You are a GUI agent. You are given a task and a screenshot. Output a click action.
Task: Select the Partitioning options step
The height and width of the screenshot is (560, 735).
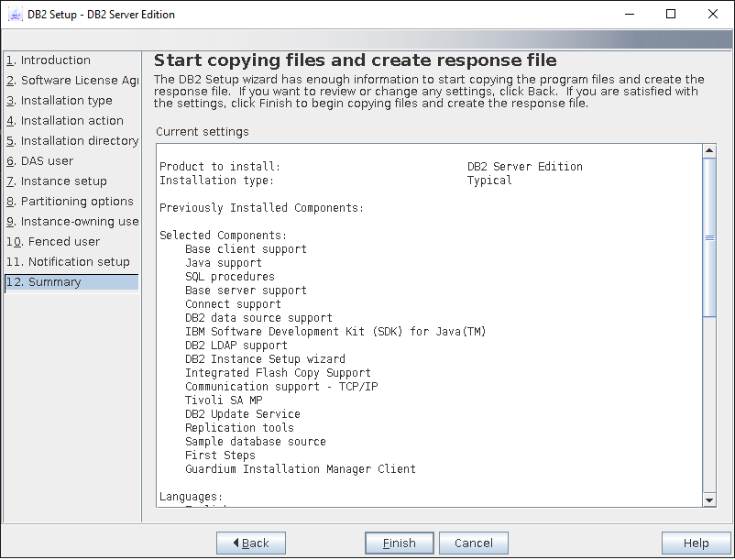click(x=71, y=202)
